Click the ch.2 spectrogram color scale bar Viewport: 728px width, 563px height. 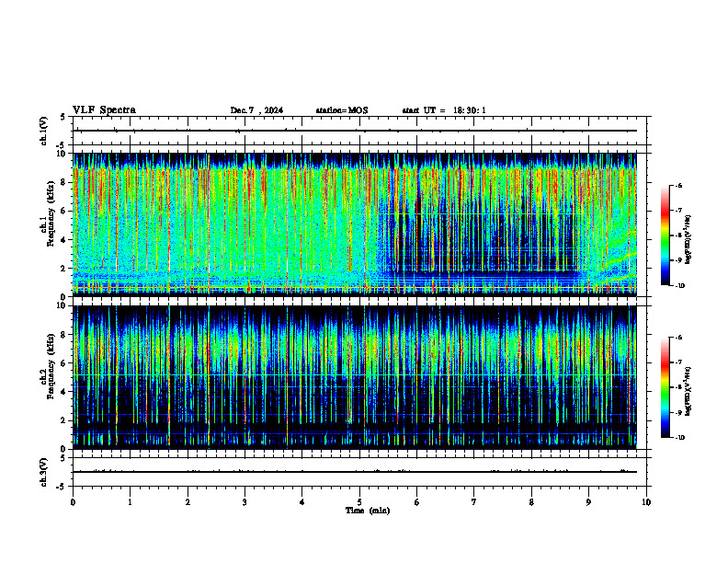click(x=665, y=387)
